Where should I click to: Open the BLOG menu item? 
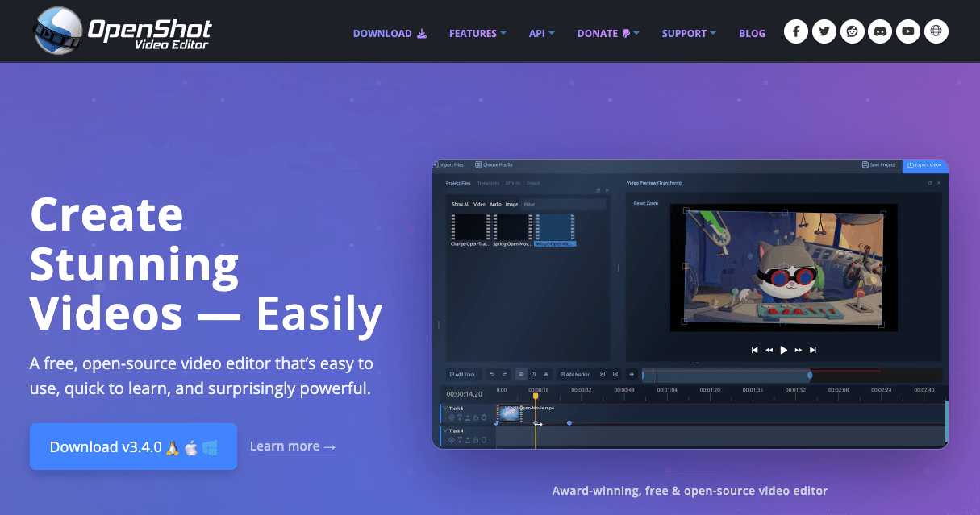tap(752, 33)
